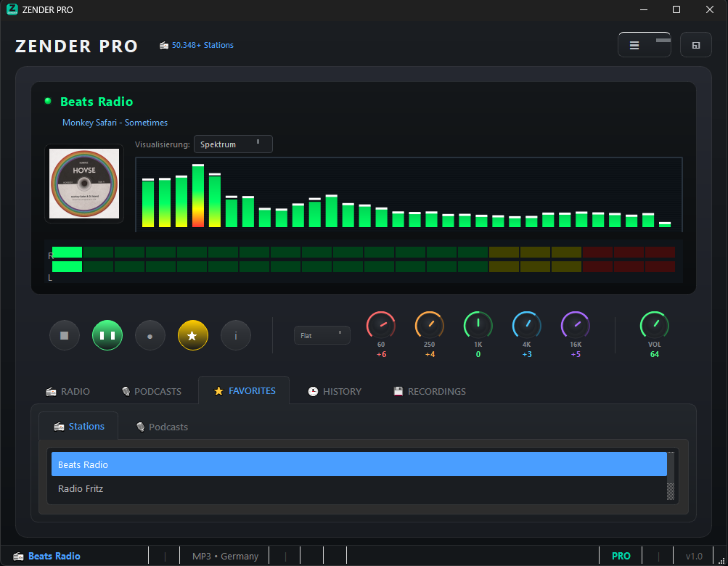Go to the RECORDINGS tab
This screenshot has width=728, height=566.
429,391
